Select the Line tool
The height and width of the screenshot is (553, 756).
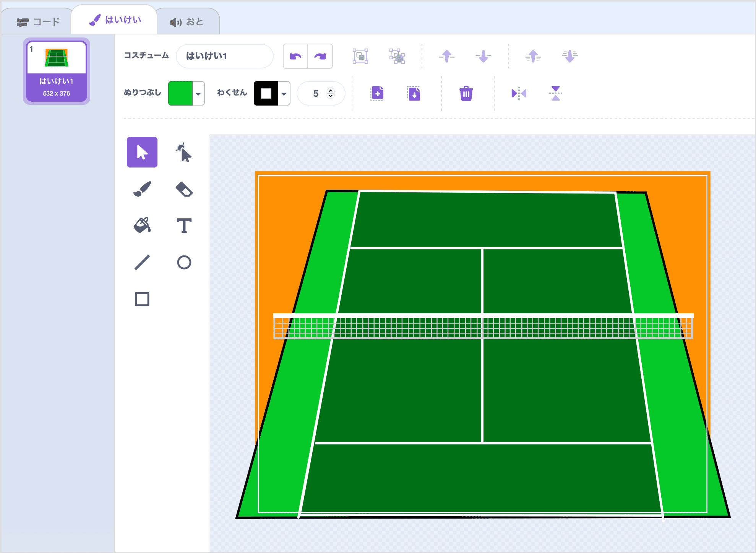(x=142, y=262)
